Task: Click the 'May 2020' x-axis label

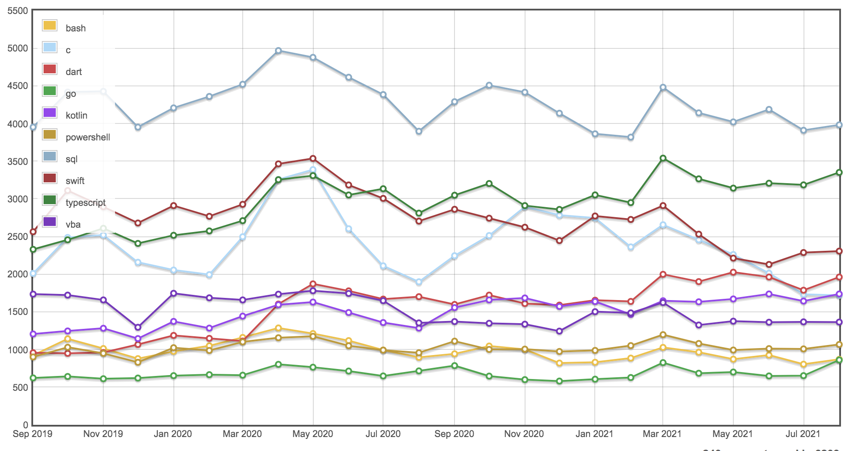Action: (x=312, y=434)
